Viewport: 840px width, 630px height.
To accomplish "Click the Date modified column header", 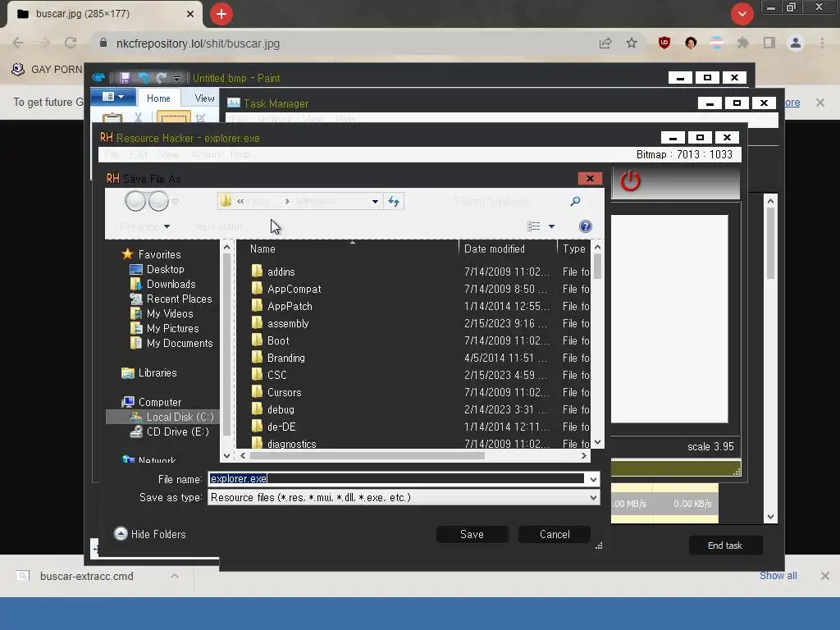I will tap(507, 249).
